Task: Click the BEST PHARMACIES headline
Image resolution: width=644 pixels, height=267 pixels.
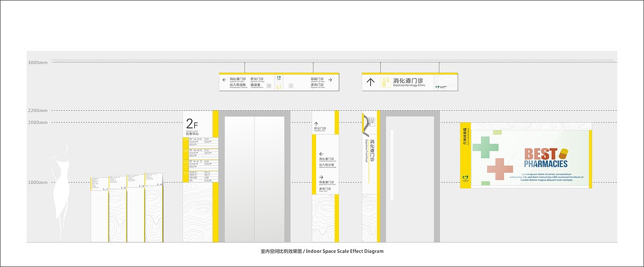Action: coord(546,158)
